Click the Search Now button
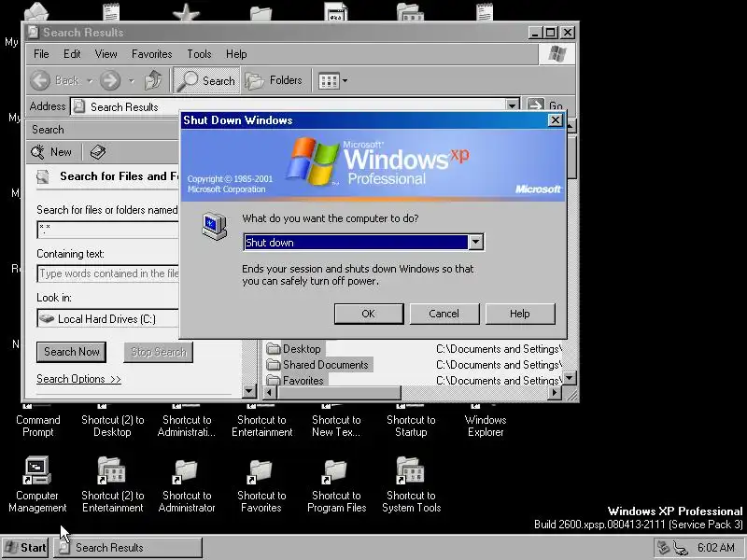This screenshot has width=747, height=560. [72, 352]
